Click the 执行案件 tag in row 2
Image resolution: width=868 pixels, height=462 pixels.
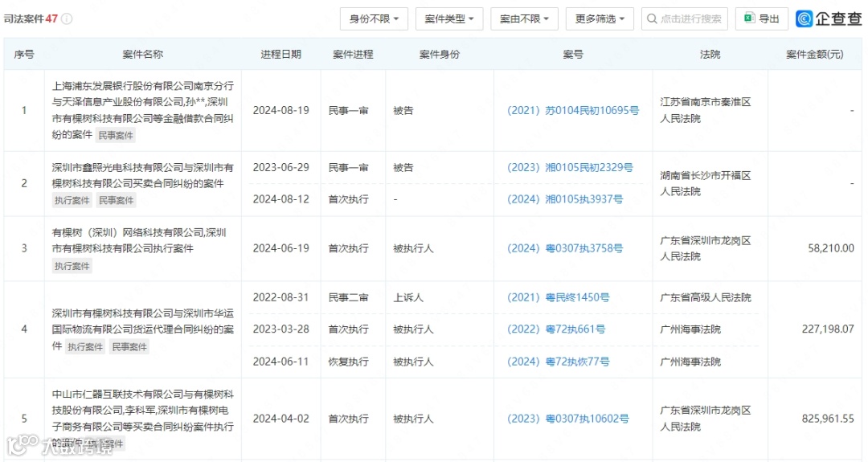tap(72, 200)
